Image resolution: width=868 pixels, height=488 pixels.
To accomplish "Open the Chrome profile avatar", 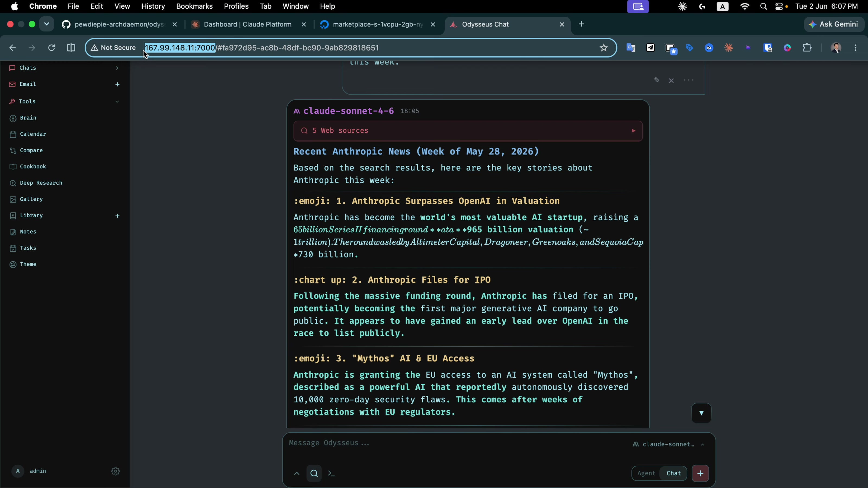I will point(836,48).
